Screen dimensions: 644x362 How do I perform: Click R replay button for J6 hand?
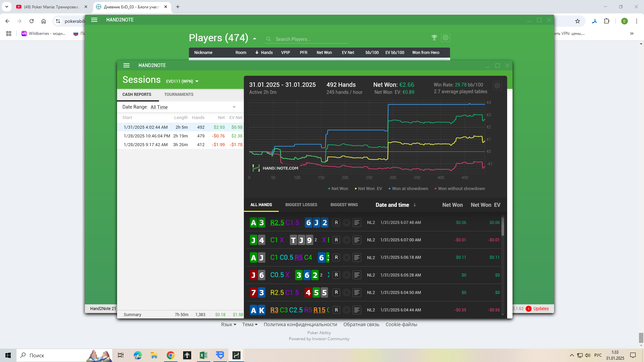click(x=336, y=275)
